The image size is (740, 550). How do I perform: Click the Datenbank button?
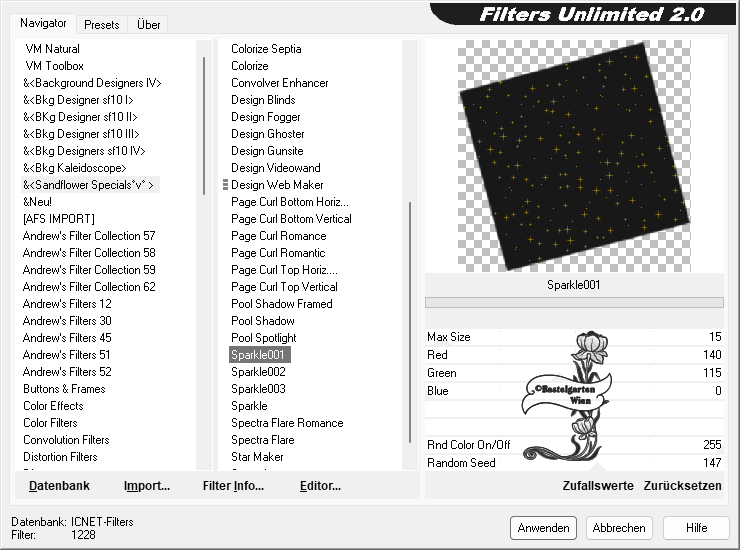59,485
